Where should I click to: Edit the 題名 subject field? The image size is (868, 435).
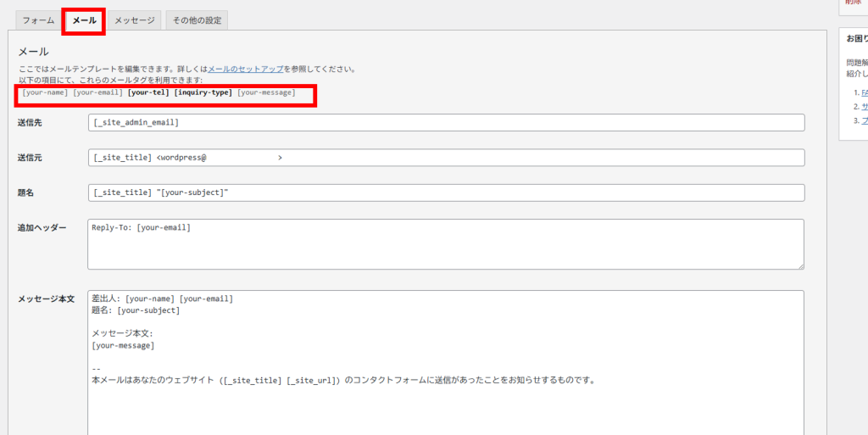pyautogui.click(x=446, y=192)
